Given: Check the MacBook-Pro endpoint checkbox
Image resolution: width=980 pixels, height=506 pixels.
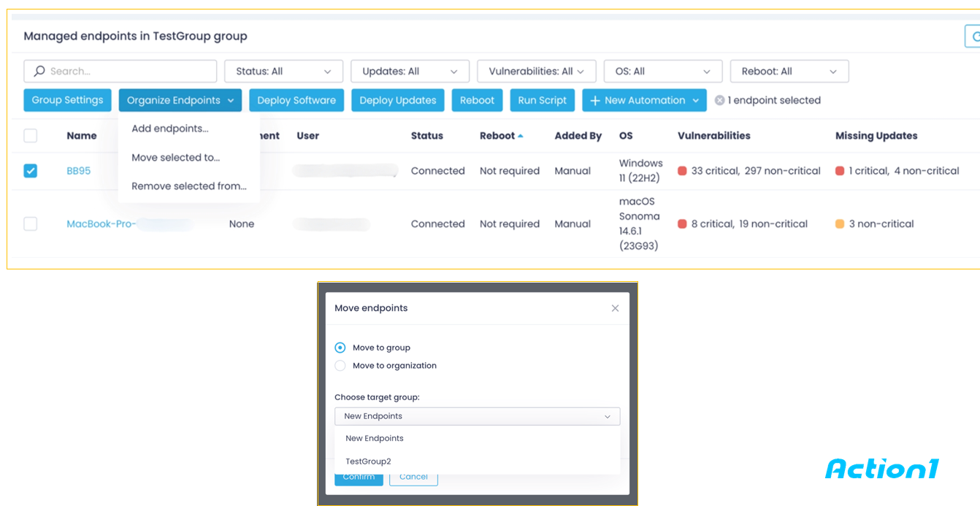Looking at the screenshot, I should pyautogui.click(x=31, y=224).
